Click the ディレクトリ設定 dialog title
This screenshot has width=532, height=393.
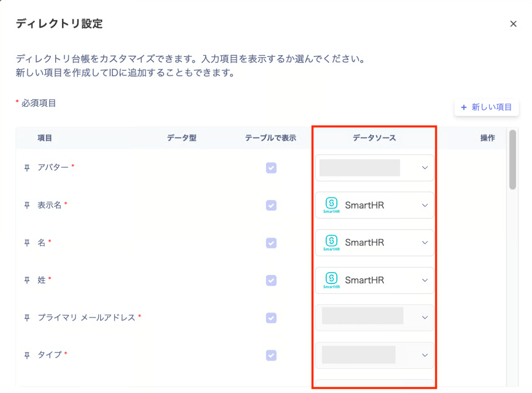(x=59, y=23)
